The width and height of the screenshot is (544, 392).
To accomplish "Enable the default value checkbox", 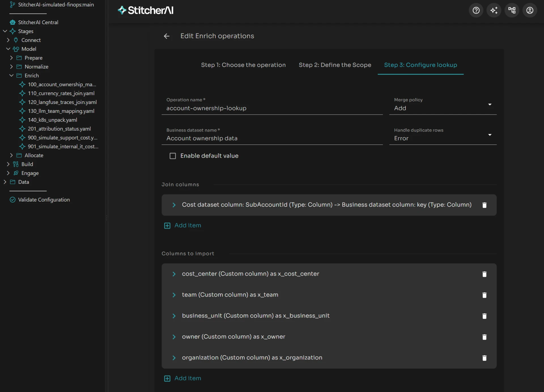I will 173,156.
